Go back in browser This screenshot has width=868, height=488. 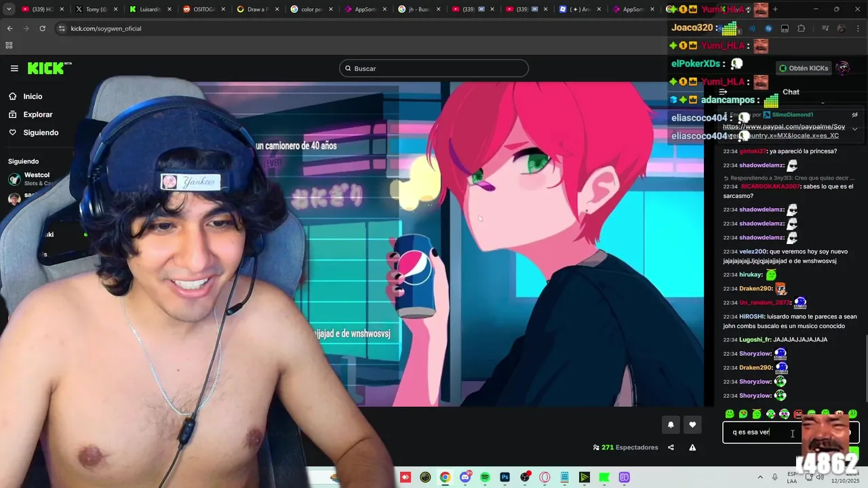point(9,28)
